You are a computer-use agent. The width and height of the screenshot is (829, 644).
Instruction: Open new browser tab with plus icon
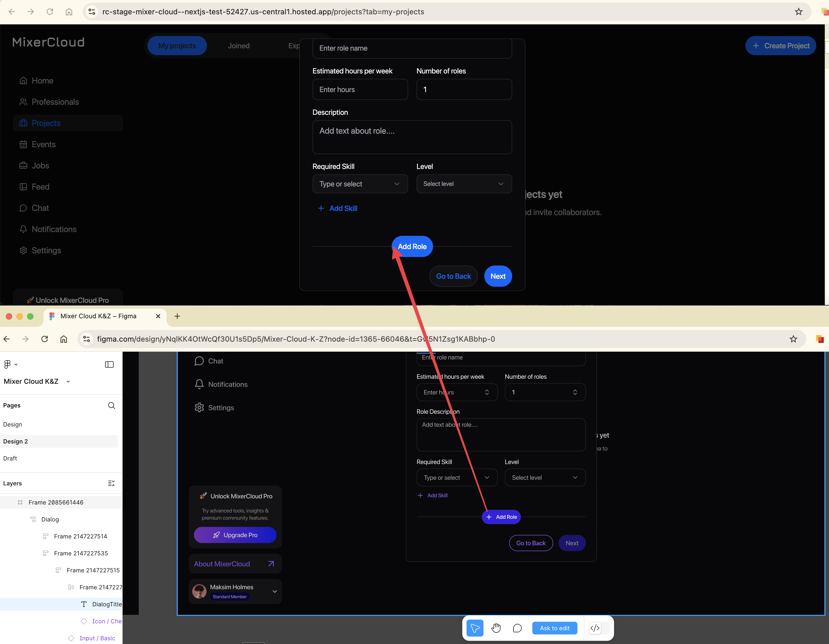[177, 316]
